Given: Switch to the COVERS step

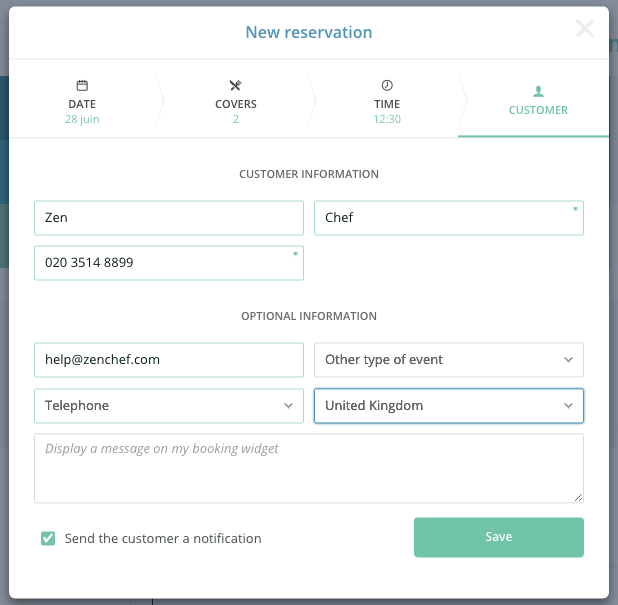Looking at the screenshot, I should [236, 102].
